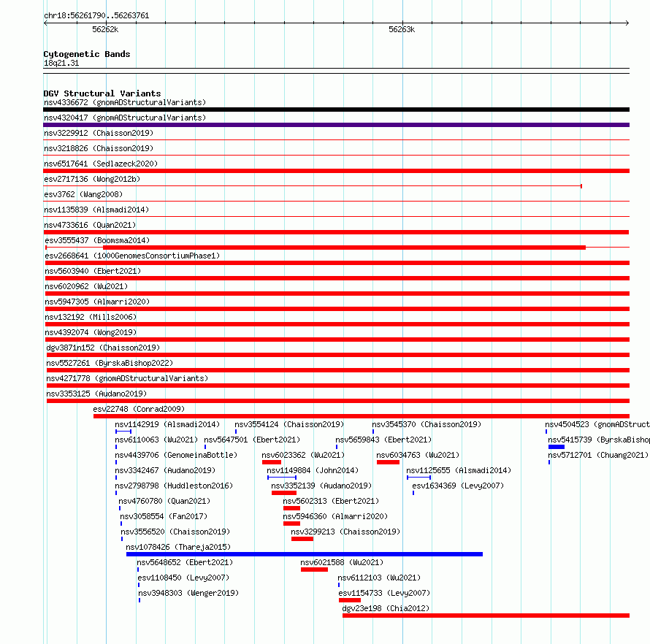The height and width of the screenshot is (644, 650).
Task: Select the long blue nsv1078426 bar
Action: tap(305, 554)
